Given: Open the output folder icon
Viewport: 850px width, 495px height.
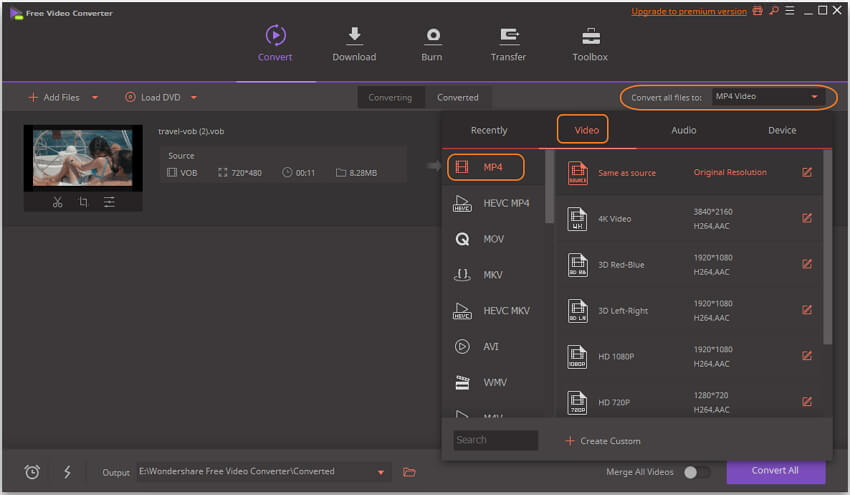Looking at the screenshot, I should point(409,472).
